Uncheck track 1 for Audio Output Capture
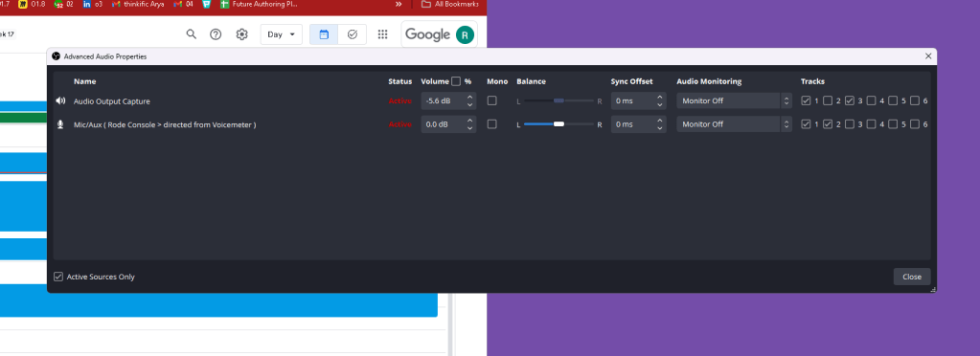Image resolution: width=980 pixels, height=356 pixels. 806,100
